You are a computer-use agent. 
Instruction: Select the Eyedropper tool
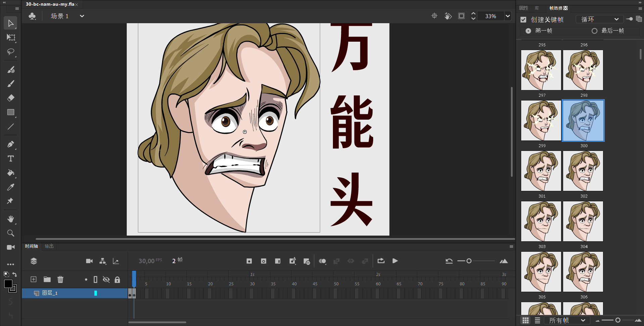(x=11, y=187)
